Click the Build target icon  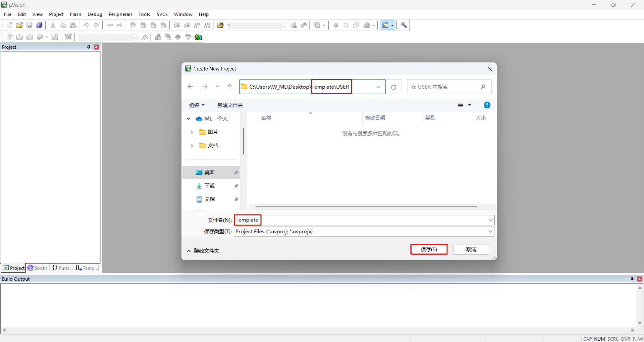pyautogui.click(x=19, y=37)
